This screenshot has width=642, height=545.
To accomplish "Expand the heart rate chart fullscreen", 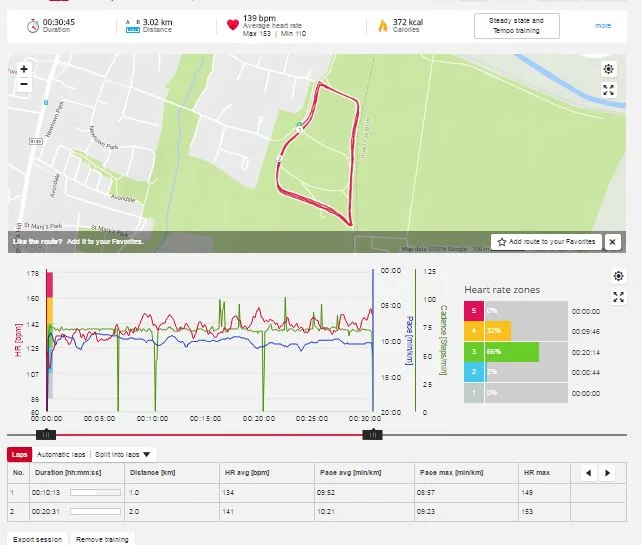I will 618,296.
